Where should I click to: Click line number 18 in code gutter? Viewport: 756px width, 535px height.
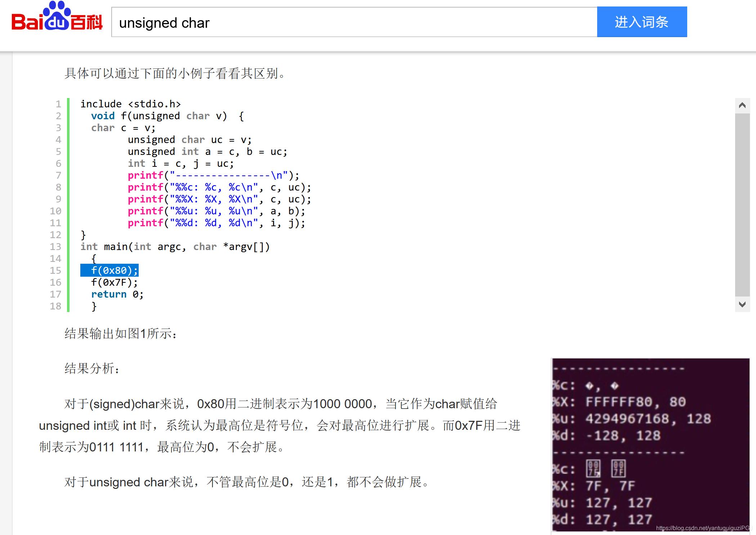tap(56, 306)
